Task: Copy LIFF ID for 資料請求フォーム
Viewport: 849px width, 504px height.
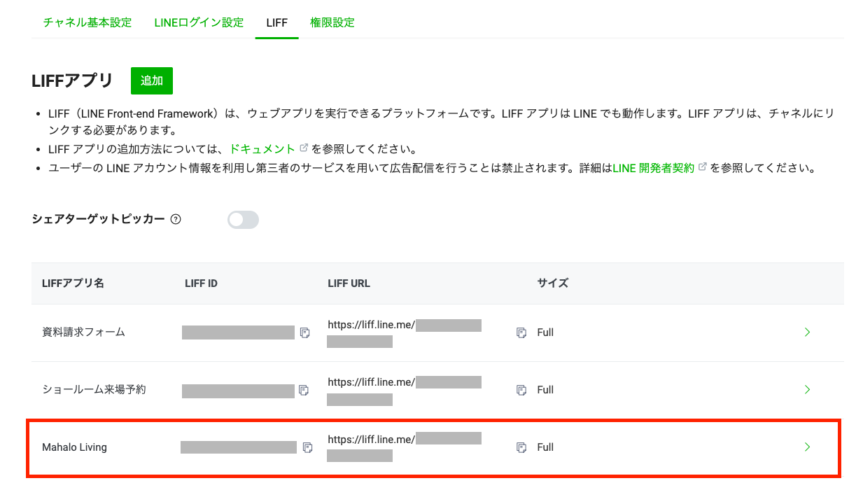Action: pyautogui.click(x=304, y=332)
